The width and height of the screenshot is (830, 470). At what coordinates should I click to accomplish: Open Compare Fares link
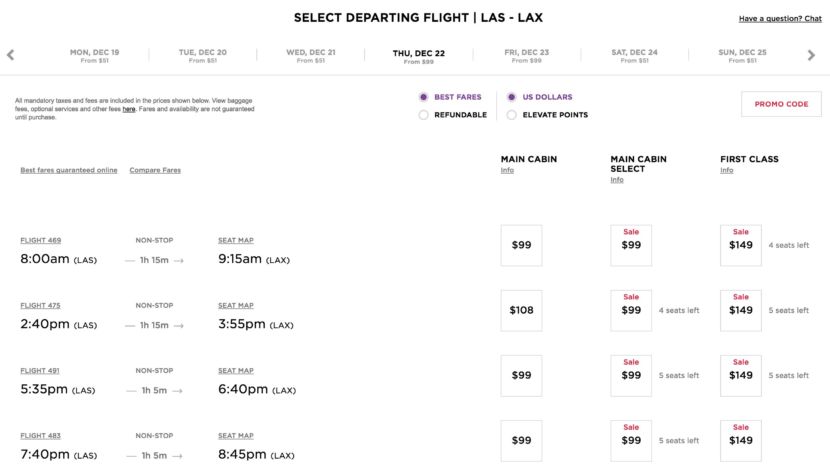155,170
